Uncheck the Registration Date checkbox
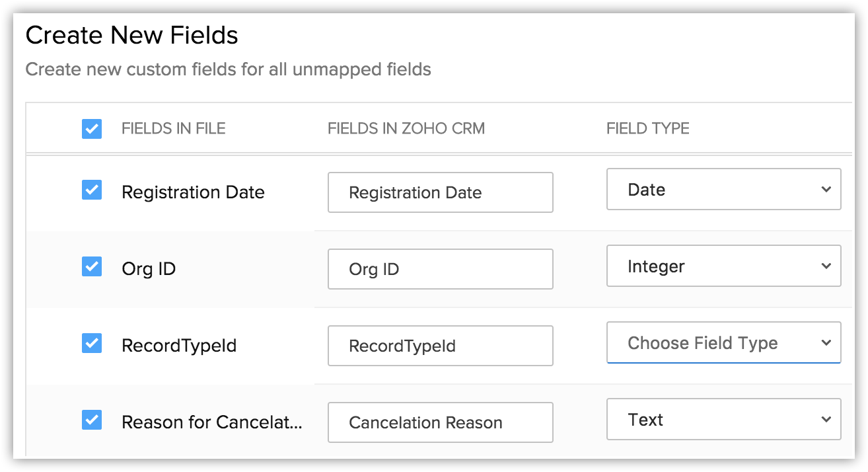 pos(92,190)
